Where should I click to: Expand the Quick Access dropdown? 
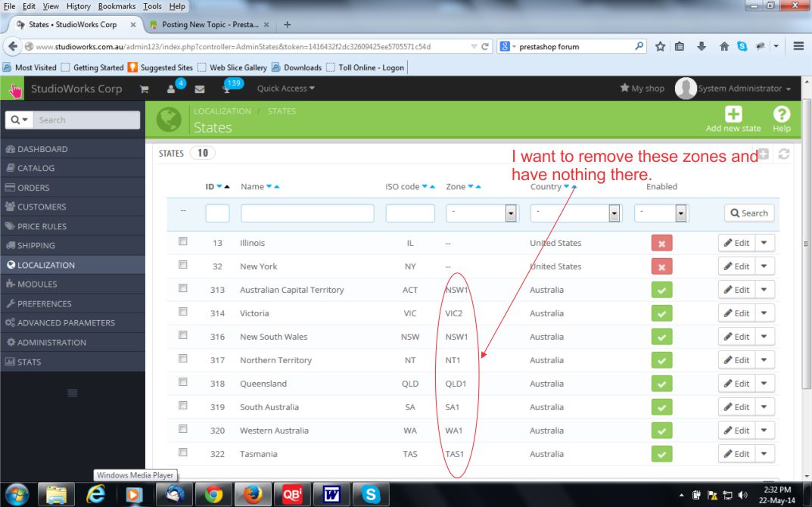(286, 89)
